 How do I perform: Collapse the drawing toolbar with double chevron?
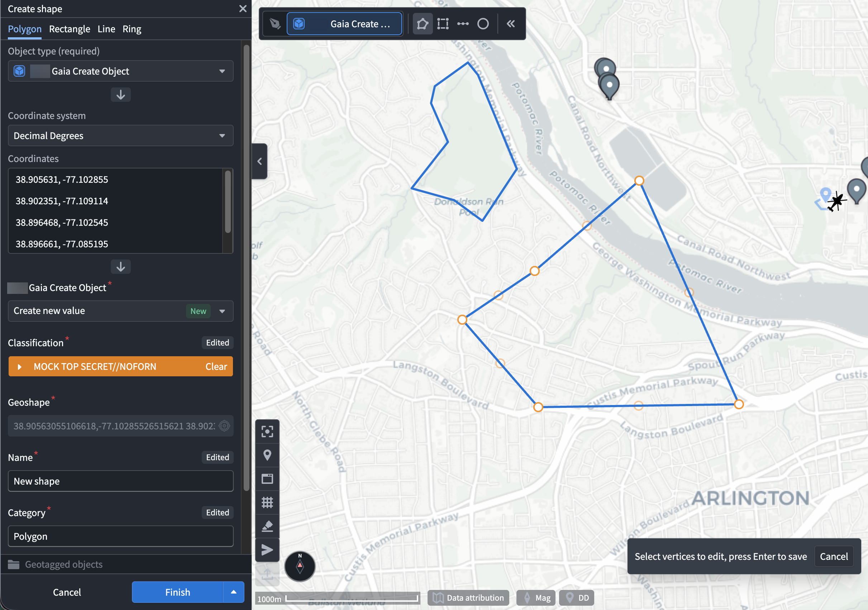click(x=511, y=24)
